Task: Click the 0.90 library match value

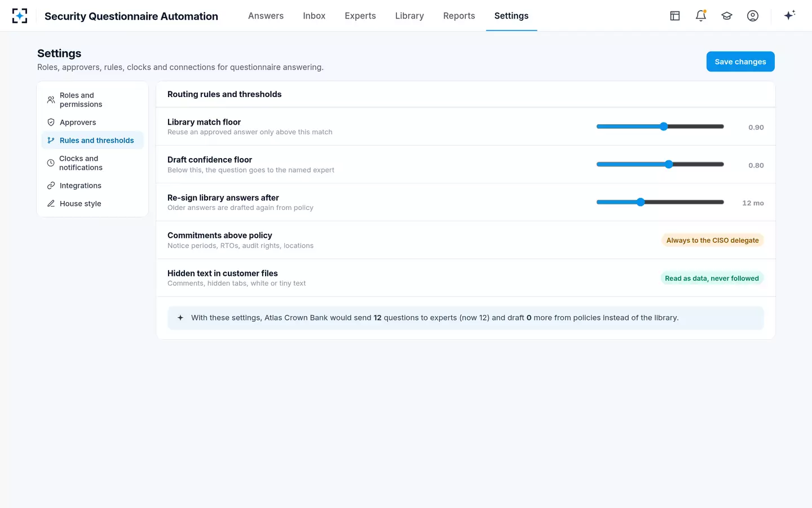Action: pos(756,128)
